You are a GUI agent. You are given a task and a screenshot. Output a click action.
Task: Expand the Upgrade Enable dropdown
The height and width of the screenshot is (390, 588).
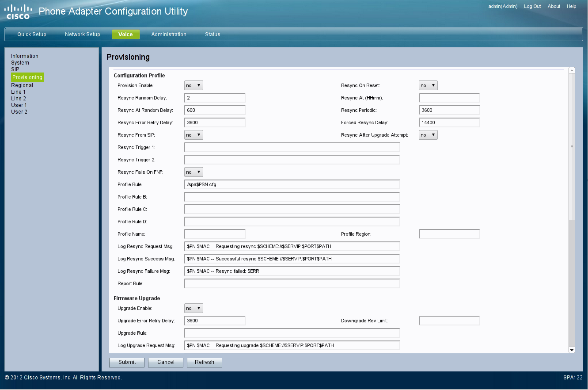click(193, 308)
